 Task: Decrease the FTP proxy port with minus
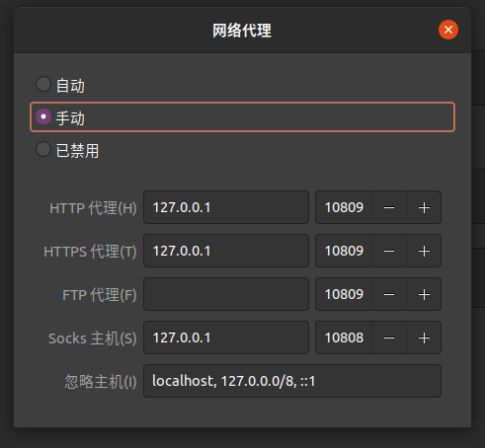pos(389,294)
